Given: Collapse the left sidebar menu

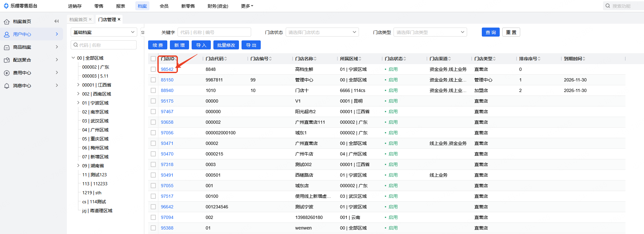Looking at the screenshot, I should [57, 21].
